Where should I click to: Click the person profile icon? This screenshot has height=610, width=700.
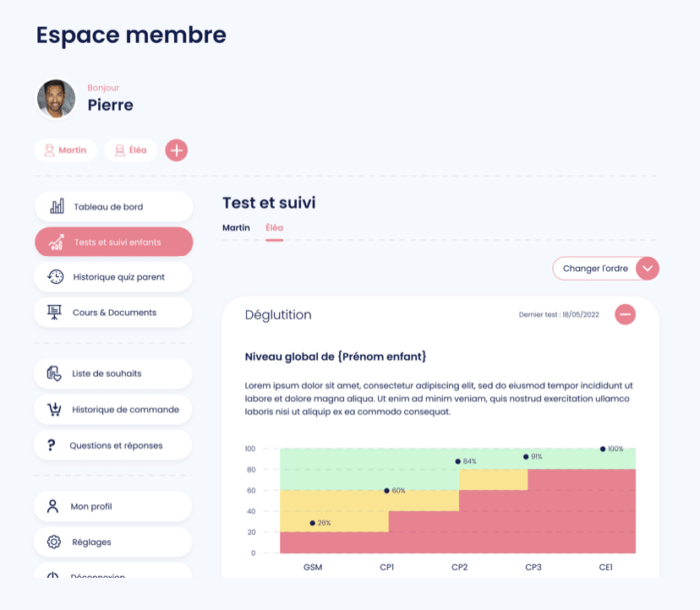click(52, 506)
